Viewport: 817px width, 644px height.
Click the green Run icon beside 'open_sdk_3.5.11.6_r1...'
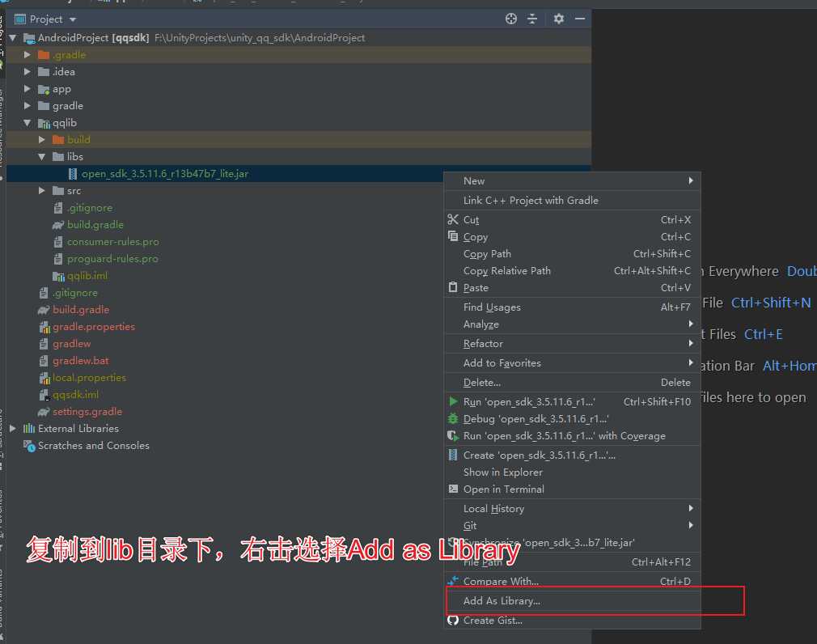coord(453,401)
